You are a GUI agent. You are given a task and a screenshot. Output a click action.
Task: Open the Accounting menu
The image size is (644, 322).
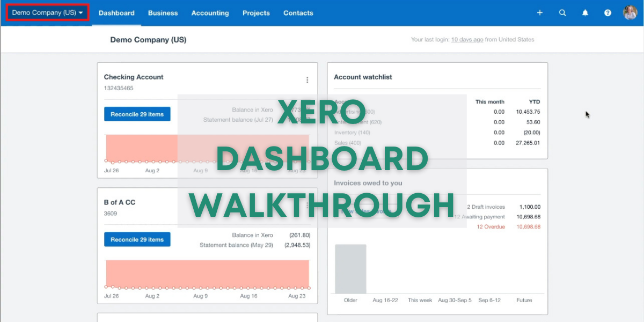[x=210, y=13]
